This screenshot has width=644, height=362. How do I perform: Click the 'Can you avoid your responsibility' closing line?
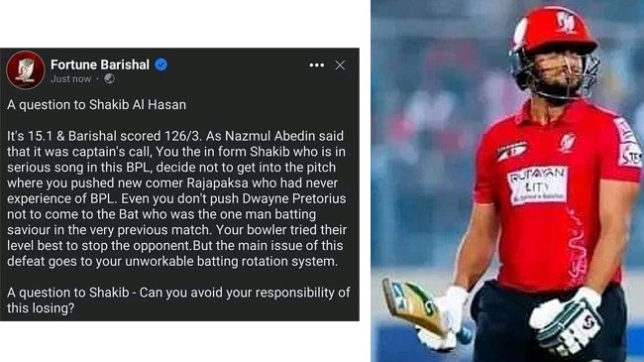tap(178, 301)
